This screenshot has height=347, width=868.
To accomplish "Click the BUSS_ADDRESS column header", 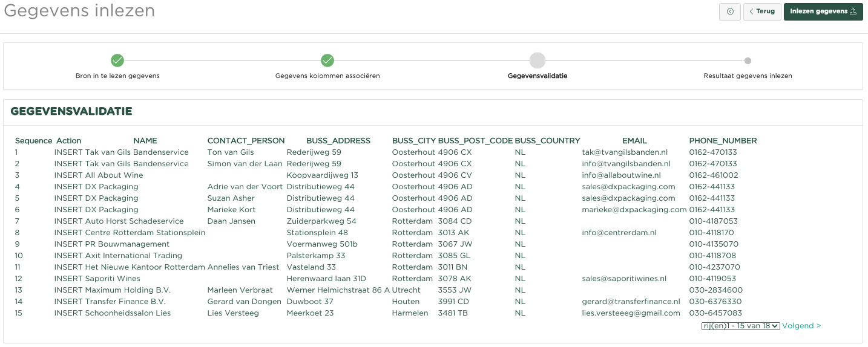I will click(338, 141).
